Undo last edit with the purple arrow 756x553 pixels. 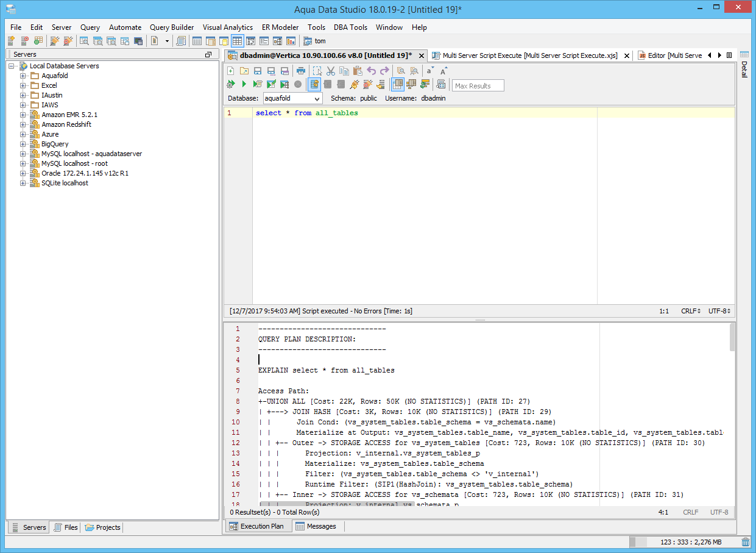(x=371, y=71)
